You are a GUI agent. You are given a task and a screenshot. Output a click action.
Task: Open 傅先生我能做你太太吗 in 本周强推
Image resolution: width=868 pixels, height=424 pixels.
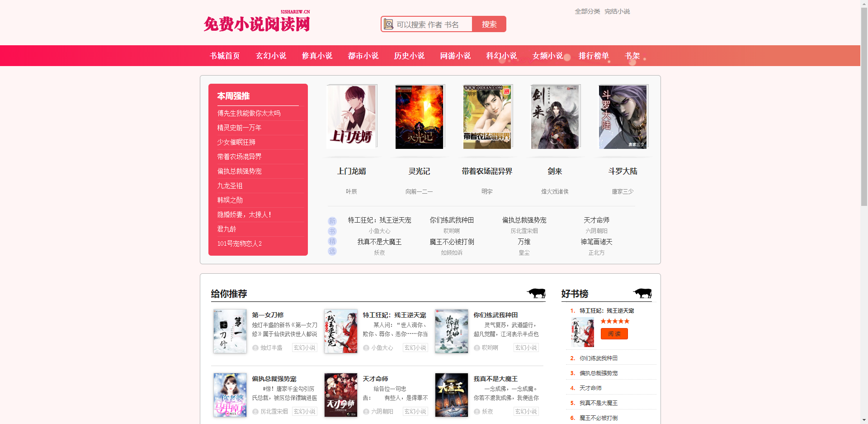pyautogui.click(x=249, y=113)
